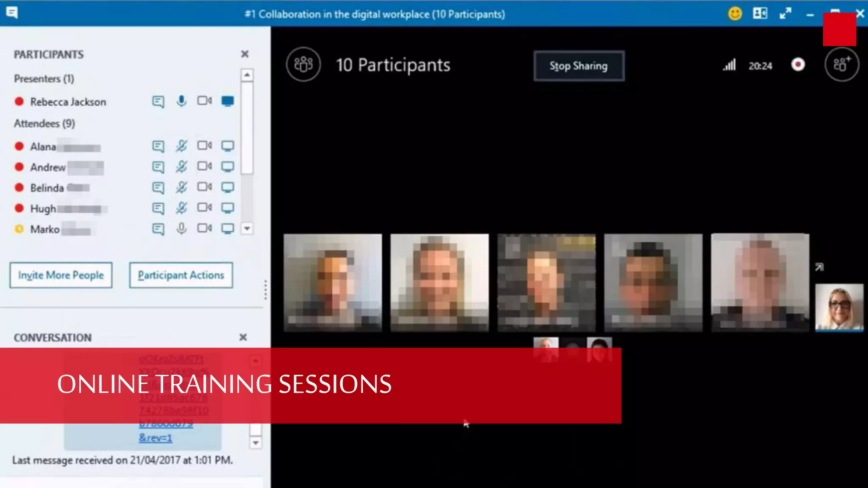Open IM icon for Hugh
Image resolution: width=868 pixels, height=488 pixels.
(x=158, y=208)
